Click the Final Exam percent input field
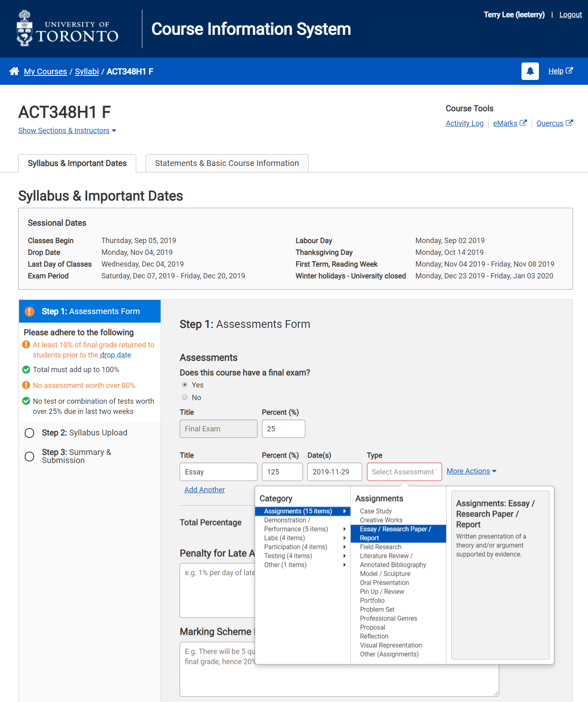Screen dimensions: 588x702 tap(283, 429)
